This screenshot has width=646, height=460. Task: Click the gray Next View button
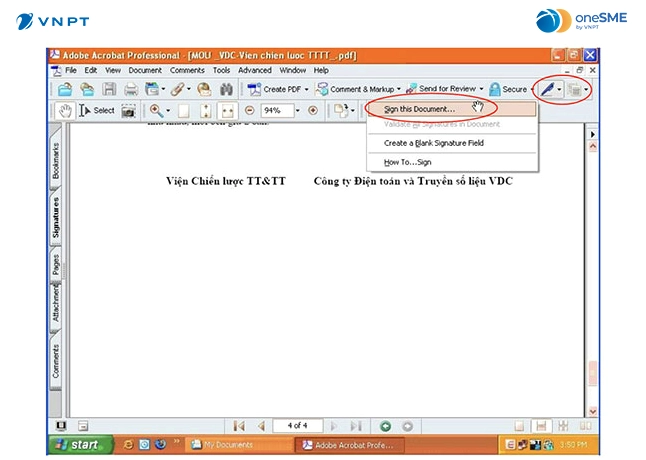407,426
